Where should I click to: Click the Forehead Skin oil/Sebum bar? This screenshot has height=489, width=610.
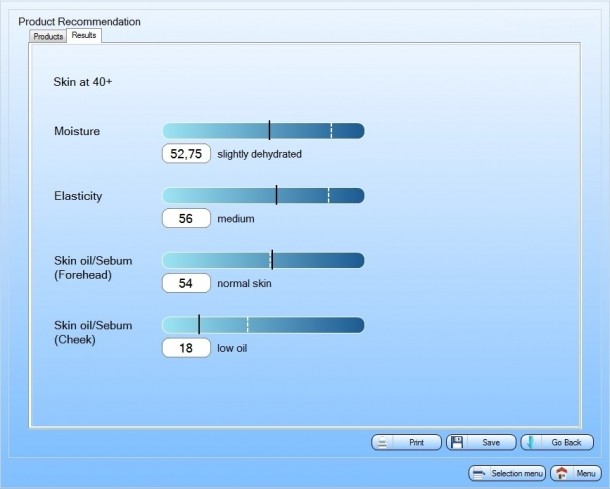[263, 261]
